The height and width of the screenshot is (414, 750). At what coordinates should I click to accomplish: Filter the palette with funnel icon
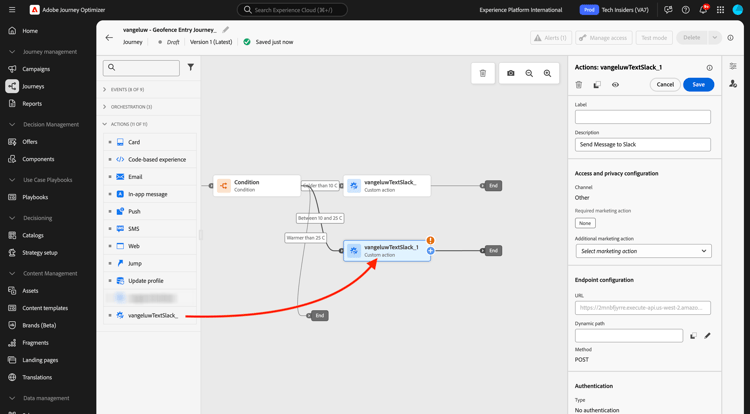tap(191, 67)
